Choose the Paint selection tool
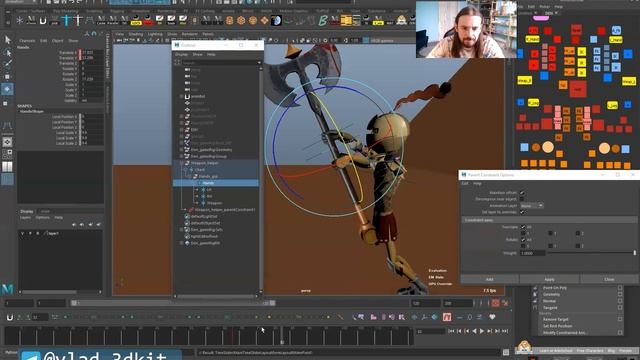Image resolution: width=640 pixels, height=360 pixels. point(7,64)
